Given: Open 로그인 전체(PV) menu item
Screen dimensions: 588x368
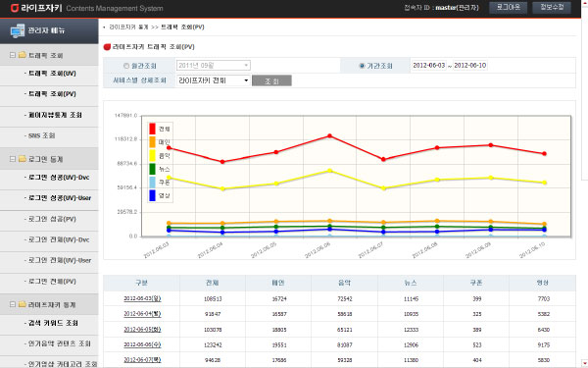Looking at the screenshot, I should 52,282.
